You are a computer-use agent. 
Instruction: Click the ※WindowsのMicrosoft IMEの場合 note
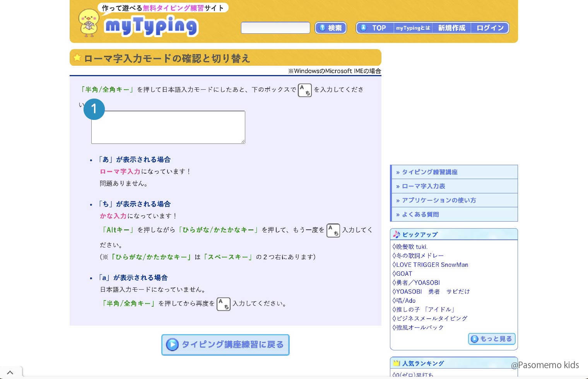(x=335, y=71)
